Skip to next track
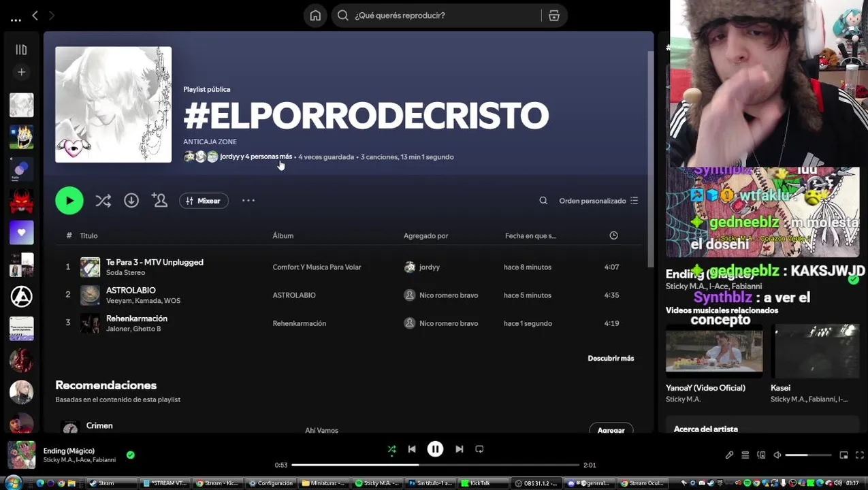Image resolution: width=868 pixels, height=490 pixels. 460,449
